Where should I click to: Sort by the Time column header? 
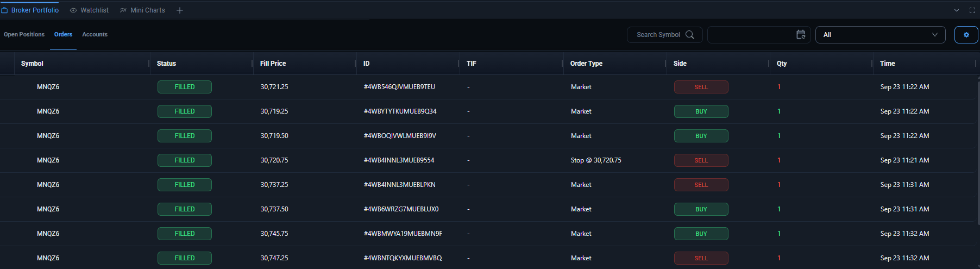point(887,64)
